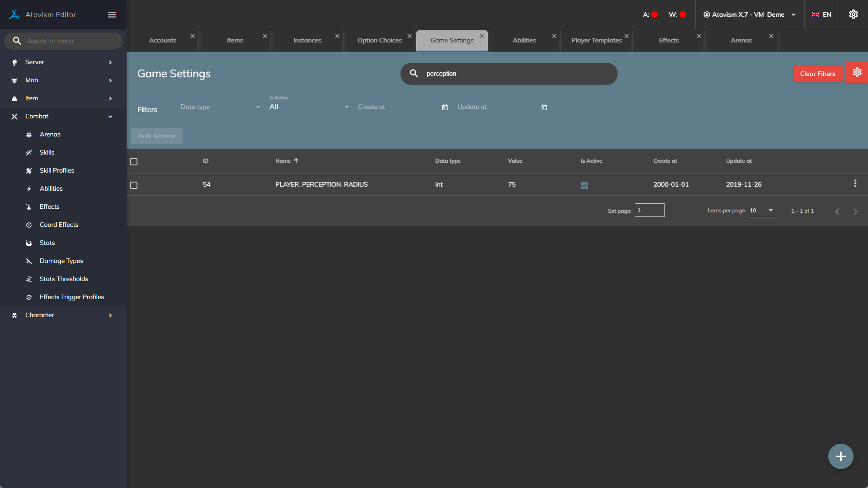
Task: Click the Update at calendar icon
Action: pos(544,108)
